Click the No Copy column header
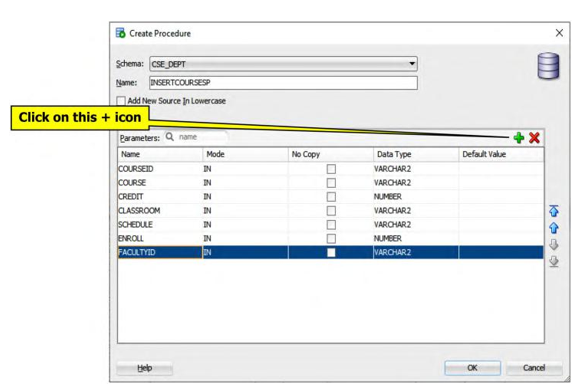583x389 pixels. tap(331, 154)
